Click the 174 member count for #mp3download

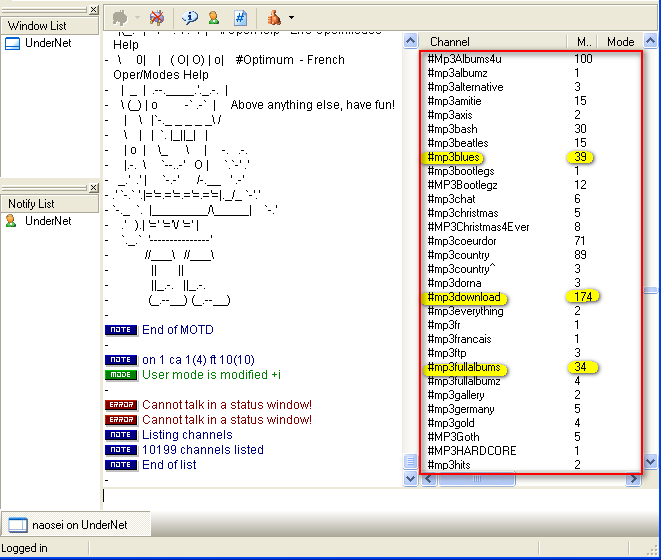click(x=583, y=297)
